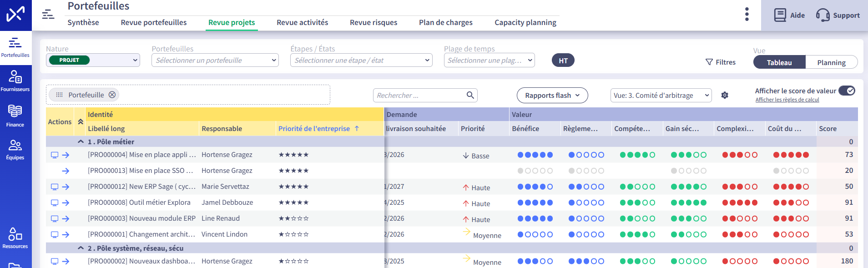
Task: Click Afficher les règles de calcul link
Action: click(787, 100)
